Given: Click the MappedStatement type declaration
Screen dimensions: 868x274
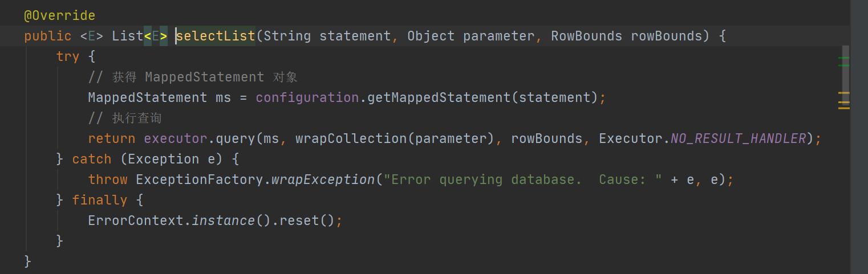Looking at the screenshot, I should point(148,97).
